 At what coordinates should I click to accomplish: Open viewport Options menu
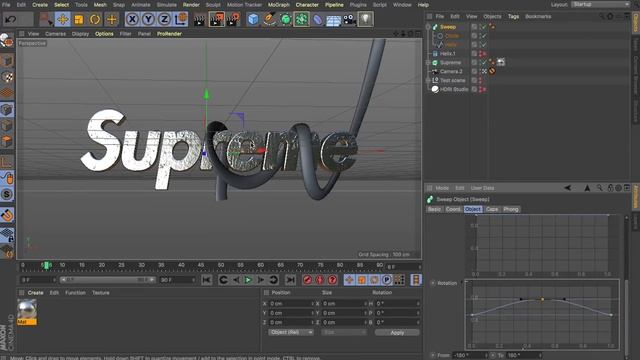click(104, 34)
